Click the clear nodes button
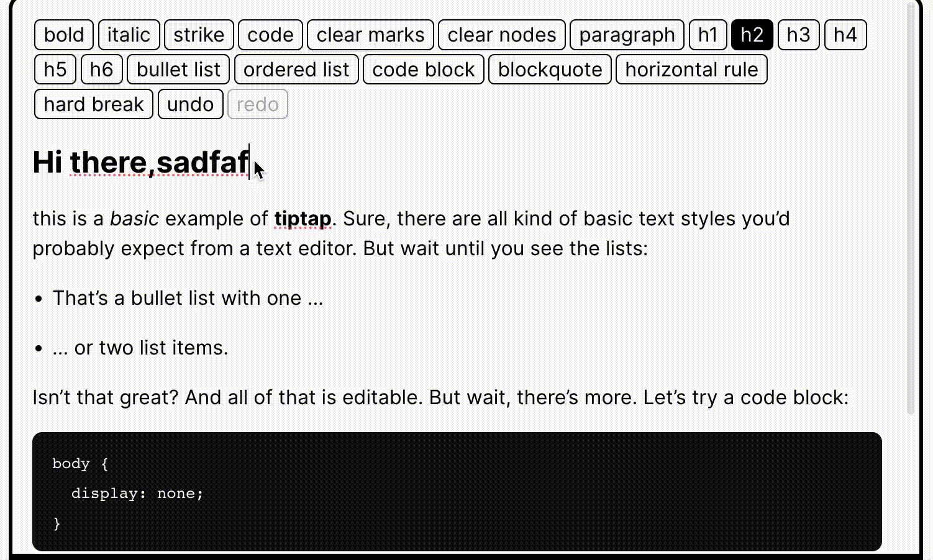Screen dimensions: 933x560 click(x=501, y=35)
